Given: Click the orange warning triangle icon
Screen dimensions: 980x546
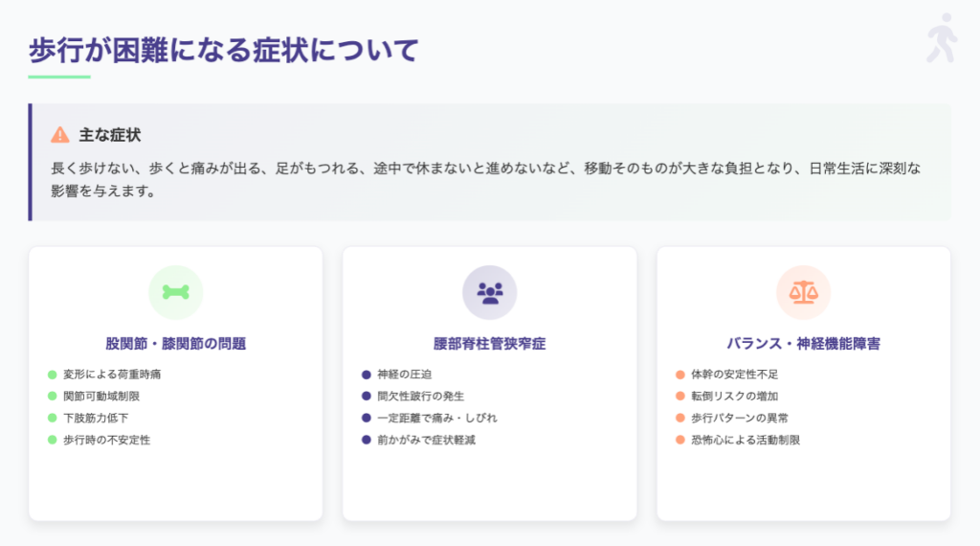Looking at the screenshot, I should [x=60, y=135].
